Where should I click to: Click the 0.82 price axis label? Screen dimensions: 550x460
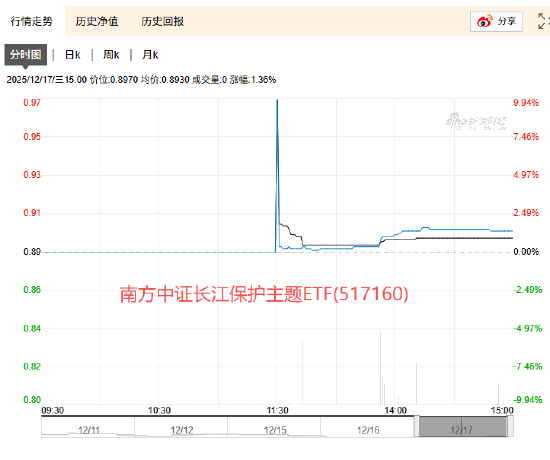click(32, 366)
